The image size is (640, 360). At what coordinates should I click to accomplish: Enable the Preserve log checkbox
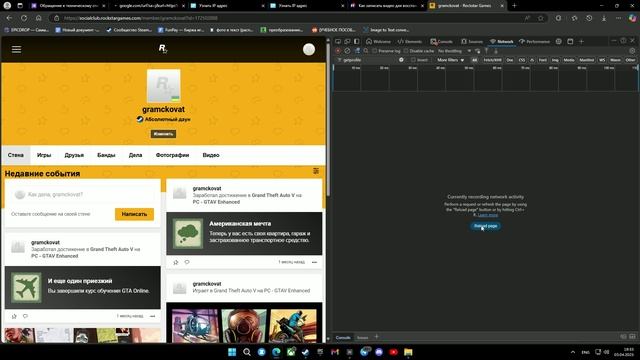(x=375, y=51)
